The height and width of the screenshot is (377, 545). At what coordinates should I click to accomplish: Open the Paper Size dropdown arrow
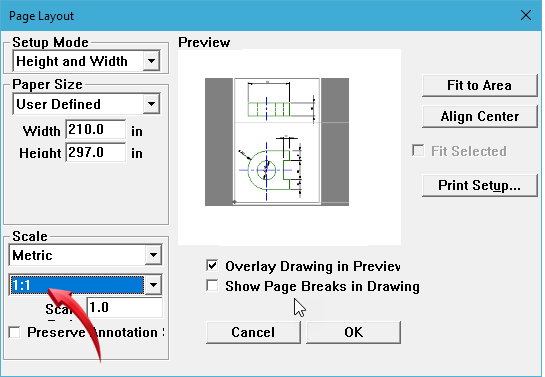click(x=152, y=104)
